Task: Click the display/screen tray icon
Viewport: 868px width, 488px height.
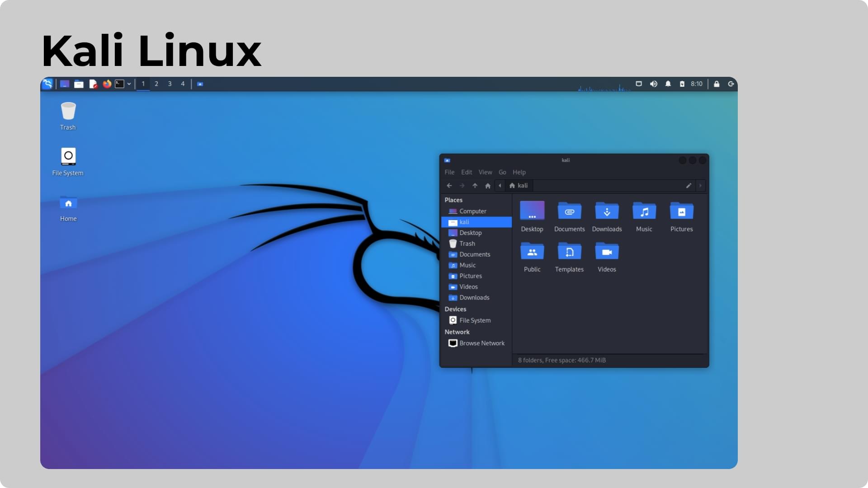Action: pyautogui.click(x=639, y=84)
